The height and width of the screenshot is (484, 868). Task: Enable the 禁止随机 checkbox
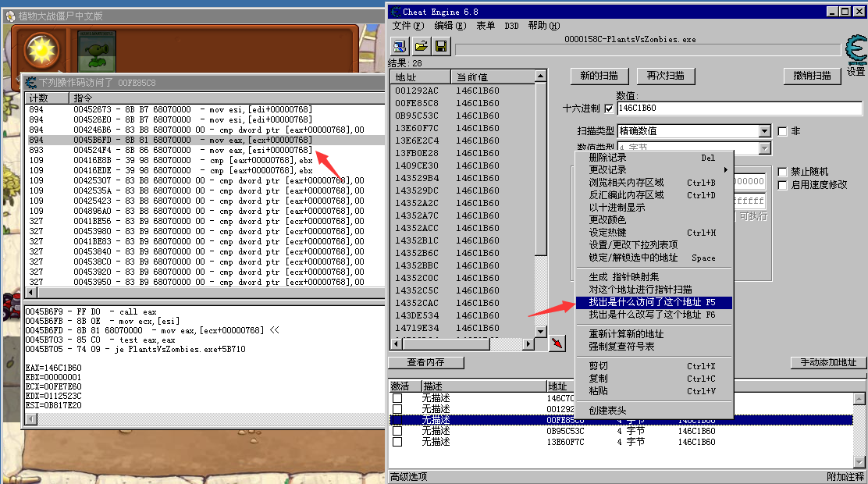point(782,172)
